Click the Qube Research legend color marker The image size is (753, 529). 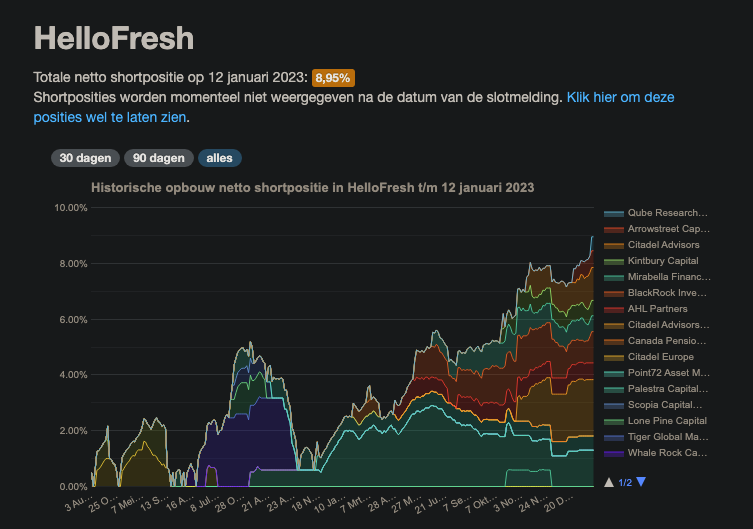(613, 213)
